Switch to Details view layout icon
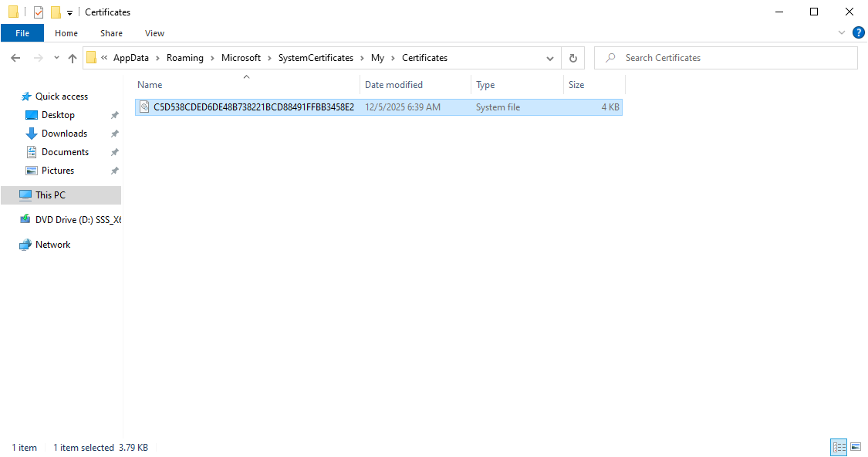Screen dimensions: 868x457 [x=839, y=447]
